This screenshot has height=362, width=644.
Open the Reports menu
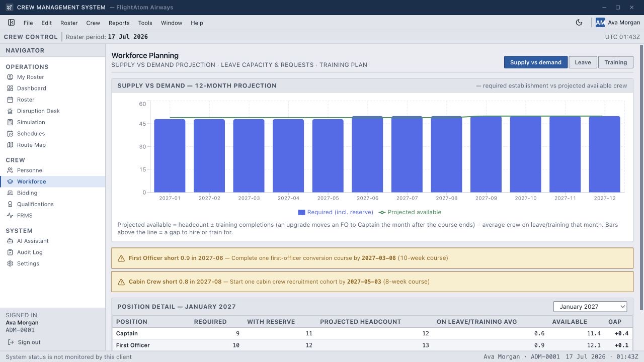(x=119, y=23)
